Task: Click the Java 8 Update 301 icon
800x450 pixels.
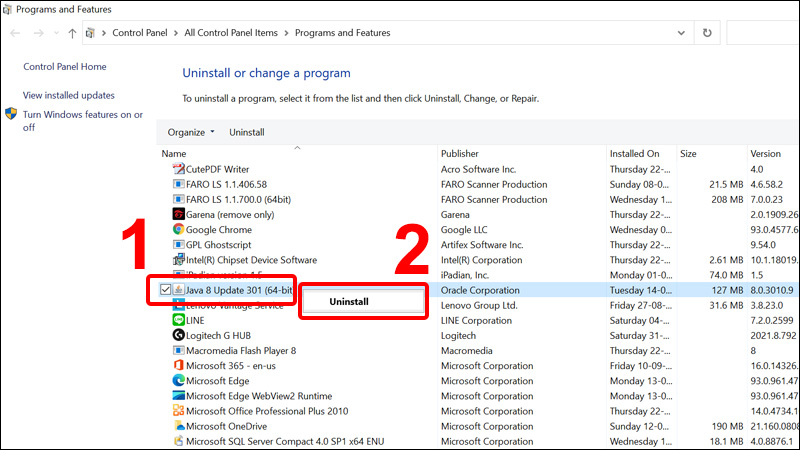Action: (178, 290)
